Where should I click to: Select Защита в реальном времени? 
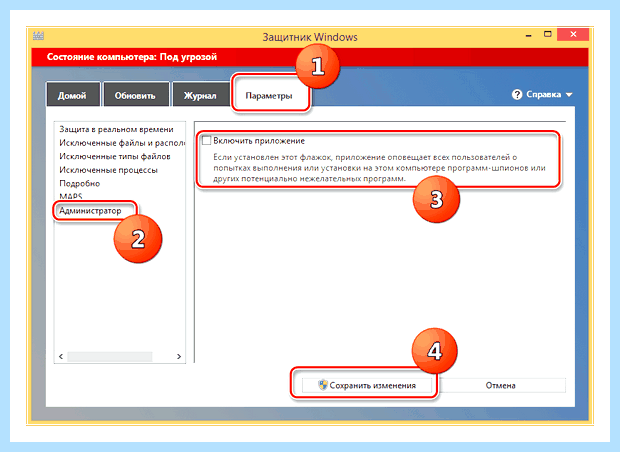(x=116, y=129)
